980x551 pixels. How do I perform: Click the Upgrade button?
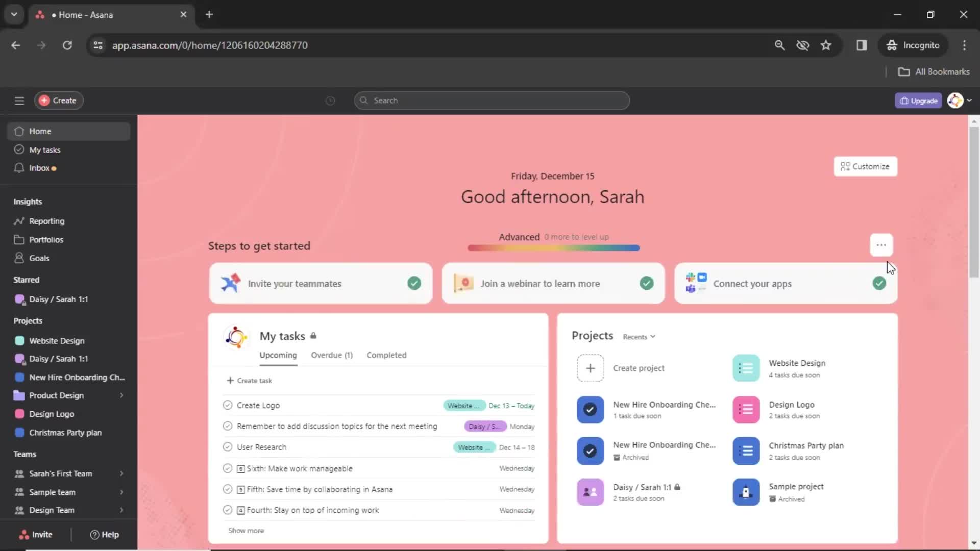[x=918, y=101]
